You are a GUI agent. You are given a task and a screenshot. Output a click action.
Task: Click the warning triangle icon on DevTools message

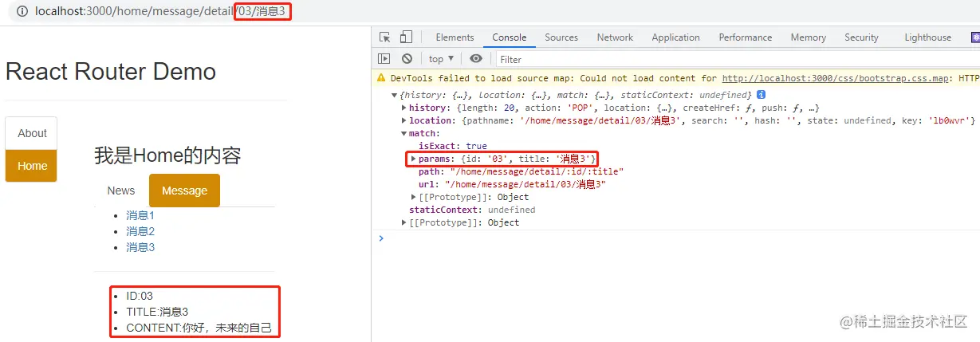[382, 78]
